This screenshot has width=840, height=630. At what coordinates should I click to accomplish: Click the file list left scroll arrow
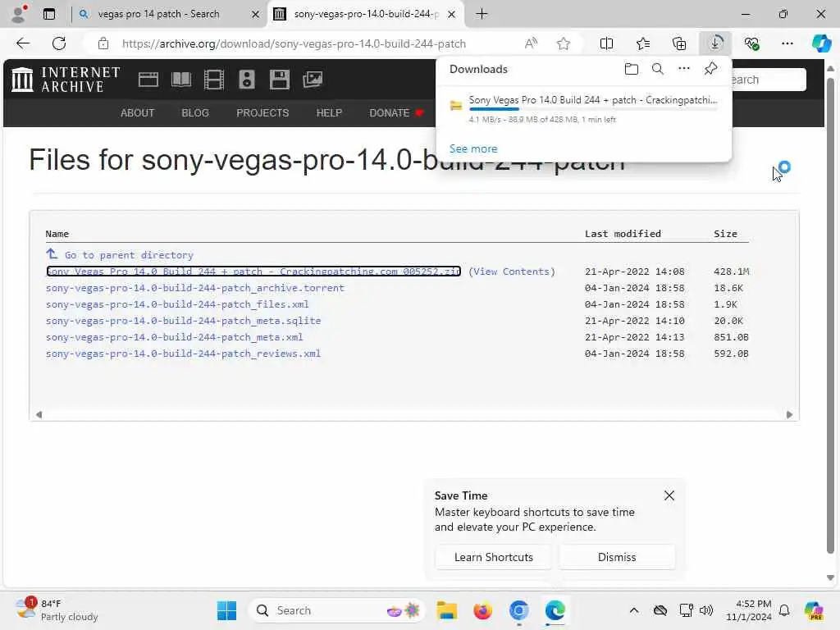39,414
